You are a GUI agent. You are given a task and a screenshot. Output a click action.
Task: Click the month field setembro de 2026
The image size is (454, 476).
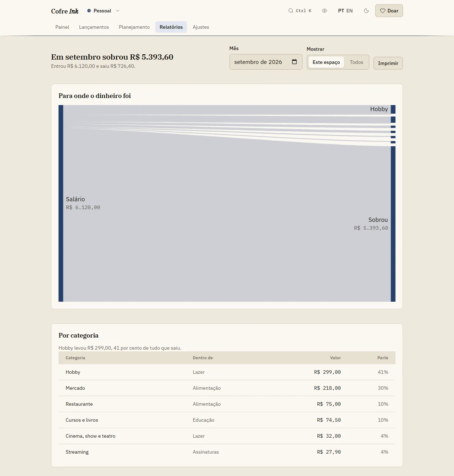pyautogui.click(x=266, y=62)
